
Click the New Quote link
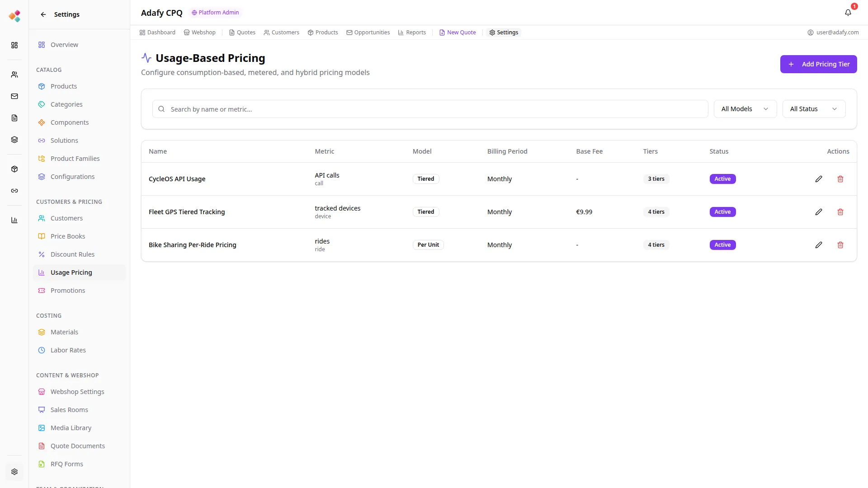click(458, 33)
